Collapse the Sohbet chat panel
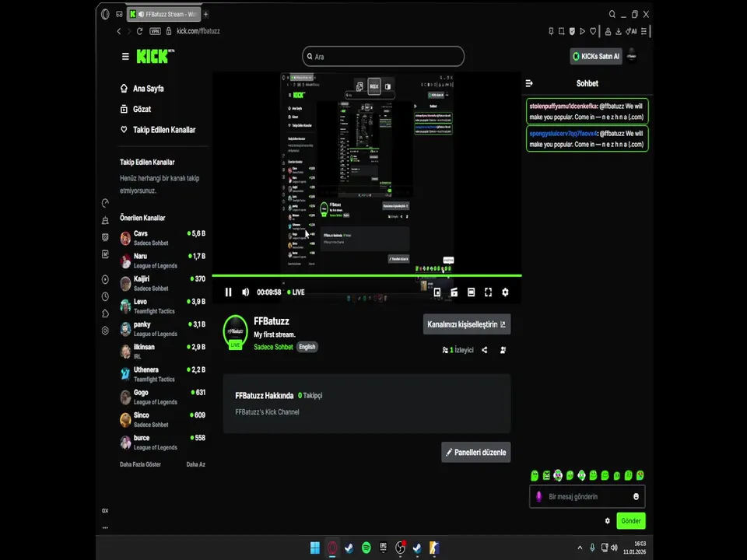Image resolution: width=747 pixels, height=560 pixels. 529,83
